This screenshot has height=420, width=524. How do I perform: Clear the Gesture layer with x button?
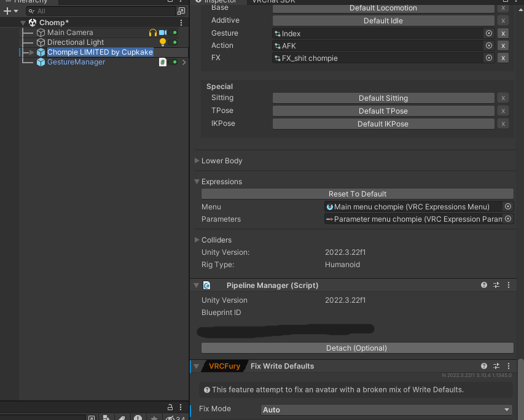click(503, 33)
